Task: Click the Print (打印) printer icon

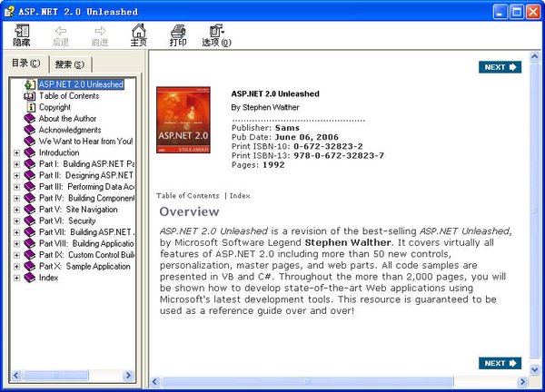Action: click(x=178, y=31)
